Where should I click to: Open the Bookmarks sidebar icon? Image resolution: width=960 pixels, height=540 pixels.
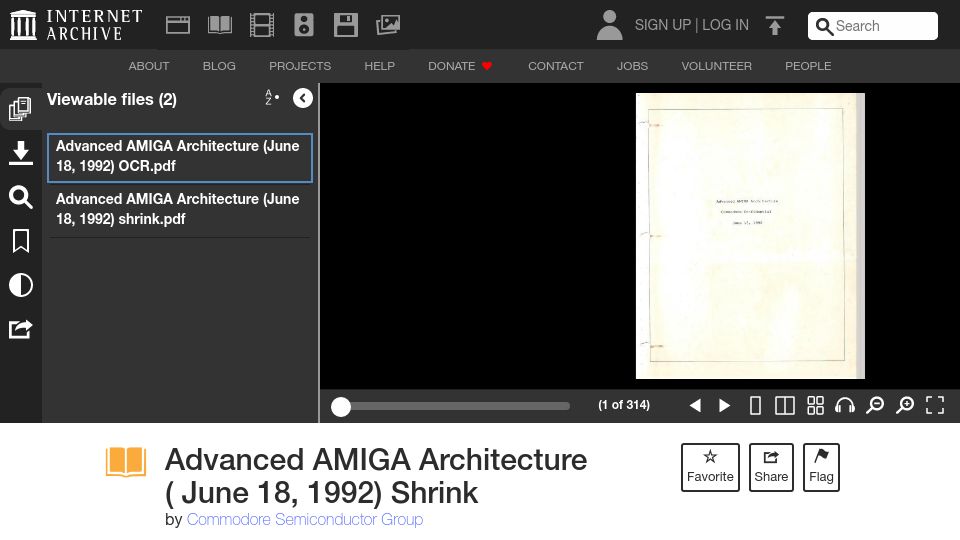[20, 241]
